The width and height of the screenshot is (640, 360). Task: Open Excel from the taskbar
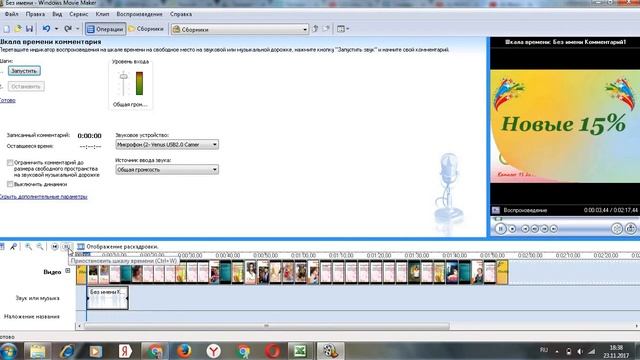pos(300,351)
